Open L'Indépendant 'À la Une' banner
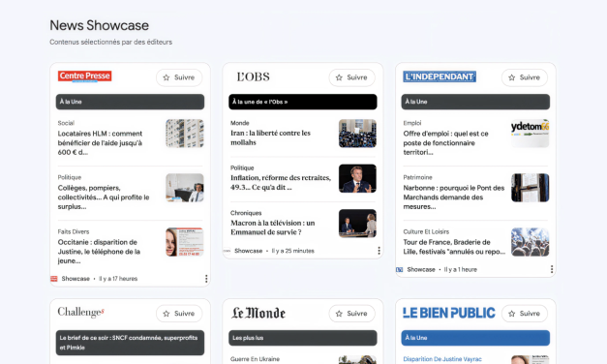The width and height of the screenshot is (607, 364). [x=475, y=102]
